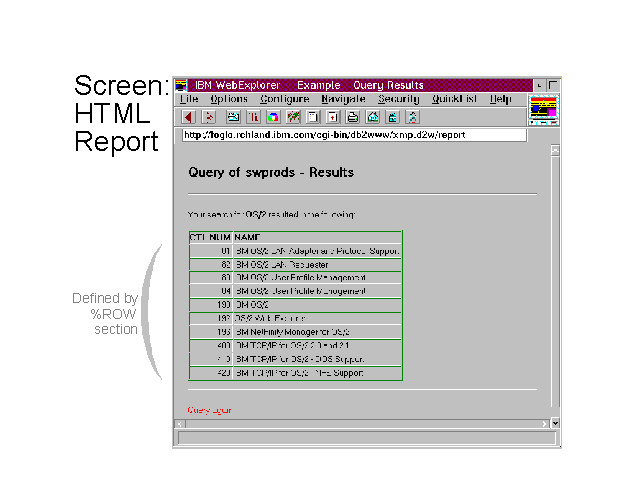This screenshot has width=618, height=478.
Task: Click the horizontal scrollbar left arrow
Action: 180,424
